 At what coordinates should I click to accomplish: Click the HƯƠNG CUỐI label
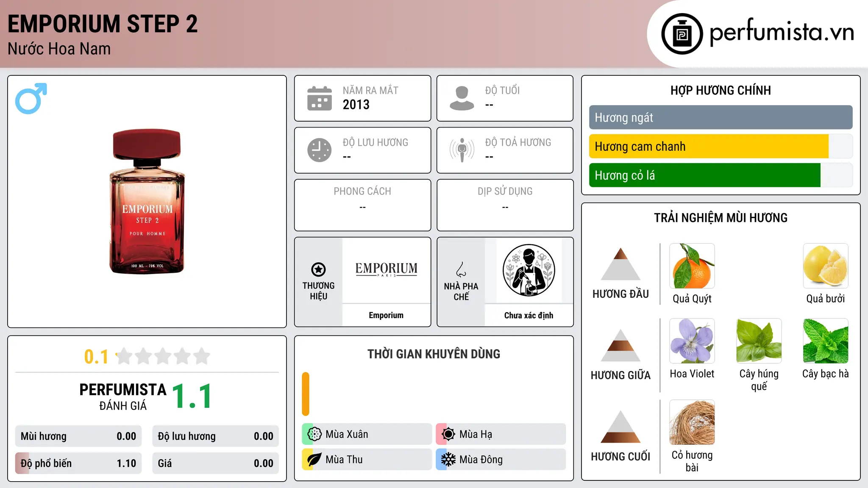(x=620, y=457)
